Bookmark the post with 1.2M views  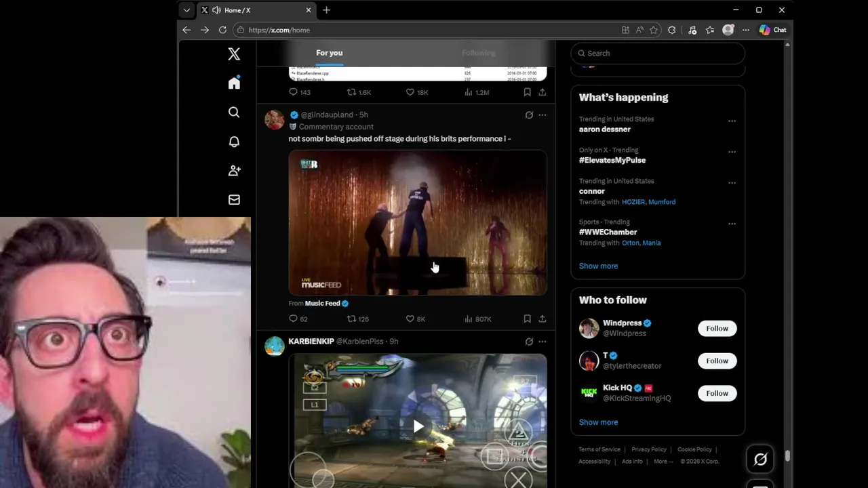527,92
